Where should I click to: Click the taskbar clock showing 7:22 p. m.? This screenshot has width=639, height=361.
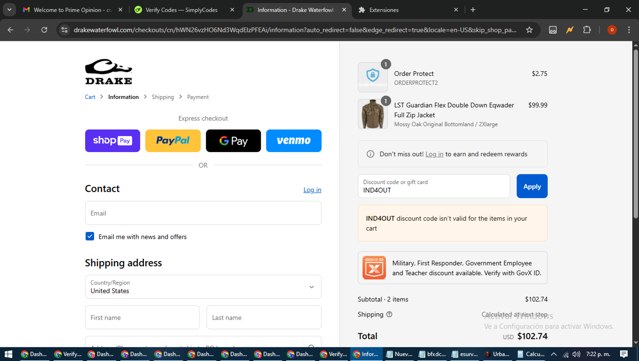597,354
